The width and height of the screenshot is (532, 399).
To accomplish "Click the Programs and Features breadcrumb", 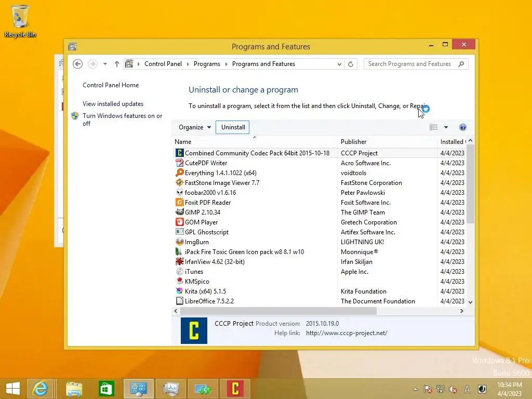I will (x=263, y=64).
